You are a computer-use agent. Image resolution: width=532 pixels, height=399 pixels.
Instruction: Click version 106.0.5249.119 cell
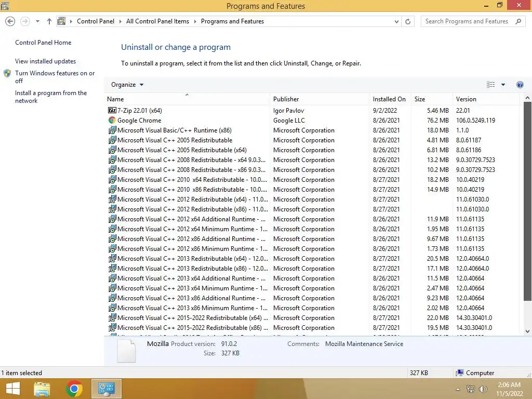pyautogui.click(x=475, y=121)
